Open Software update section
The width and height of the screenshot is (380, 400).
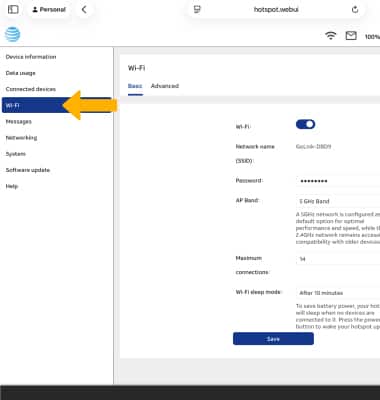coord(28,170)
